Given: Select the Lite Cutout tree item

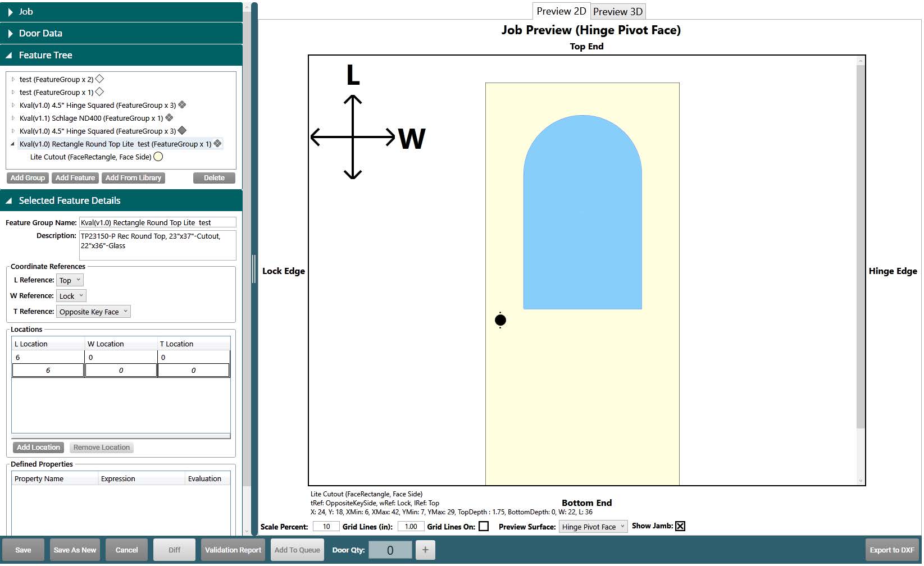Looking at the screenshot, I should click(x=91, y=157).
